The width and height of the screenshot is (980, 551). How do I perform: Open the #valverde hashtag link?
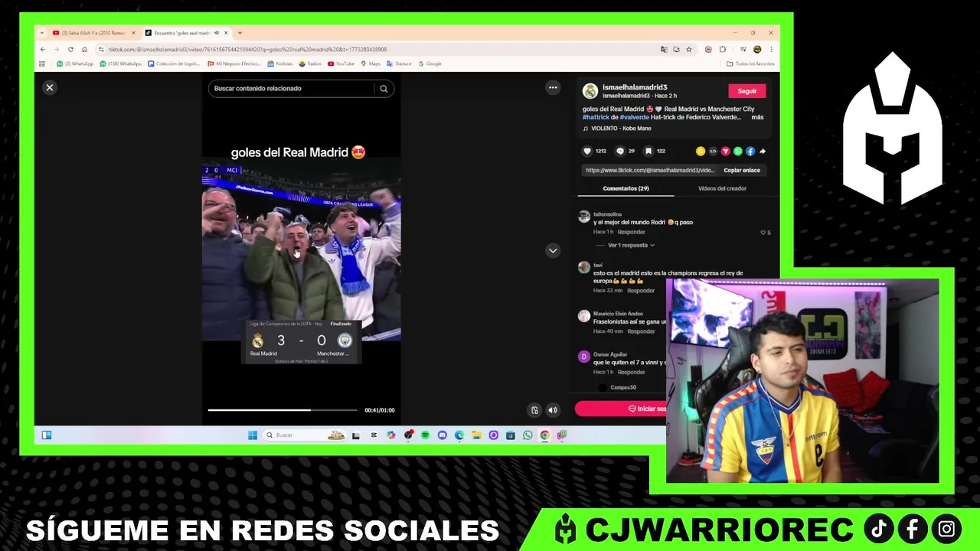(634, 117)
